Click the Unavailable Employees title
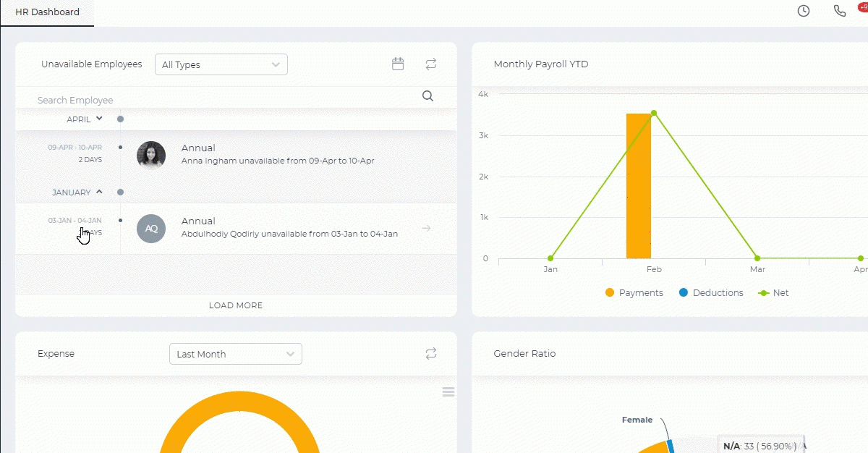Image resolution: width=868 pixels, height=453 pixels. tap(92, 64)
